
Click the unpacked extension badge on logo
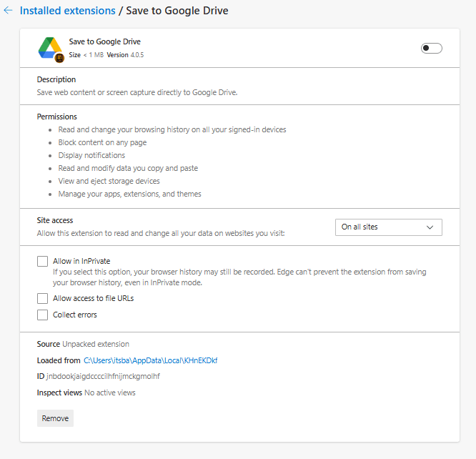point(60,58)
